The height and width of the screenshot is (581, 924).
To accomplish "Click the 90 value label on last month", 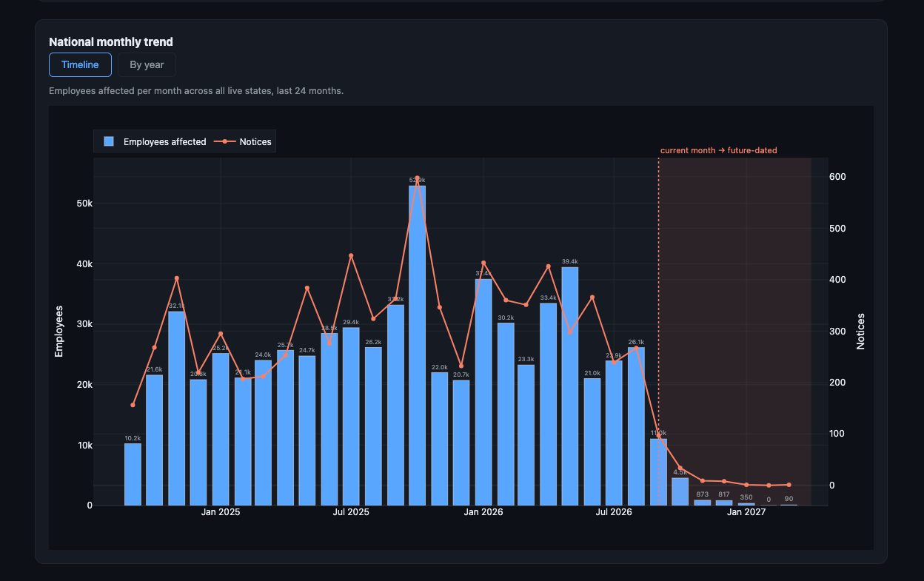I will point(789,499).
